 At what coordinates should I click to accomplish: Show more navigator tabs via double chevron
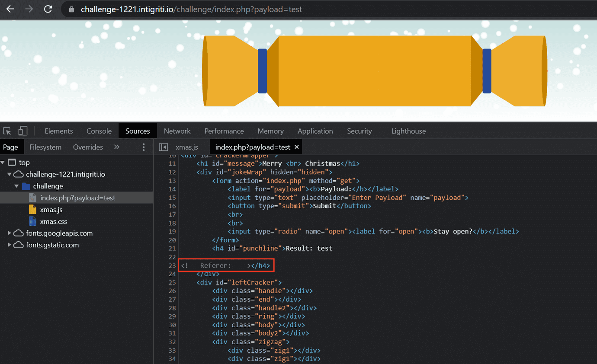coord(116,147)
